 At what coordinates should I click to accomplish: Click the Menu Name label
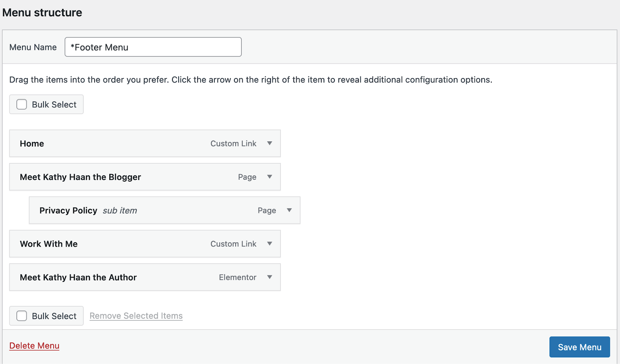pyautogui.click(x=33, y=47)
